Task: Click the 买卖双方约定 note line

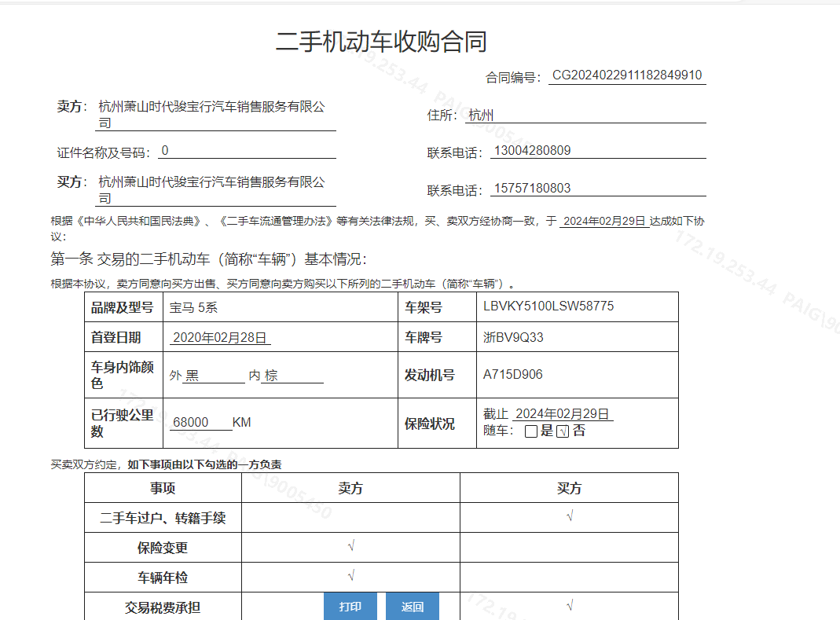Action: 166,464
